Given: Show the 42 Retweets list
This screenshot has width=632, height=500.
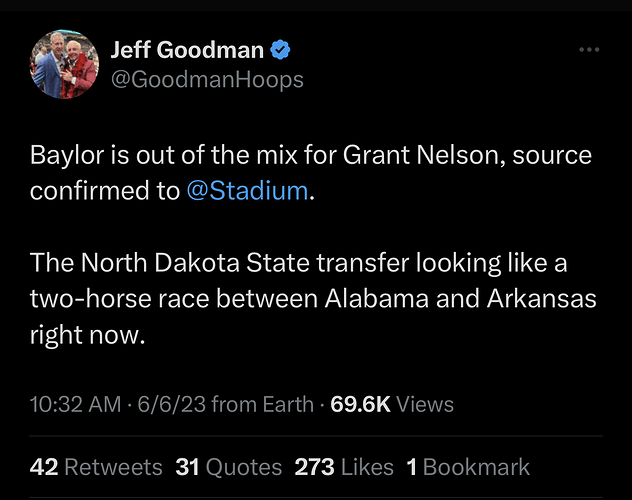Looking at the screenshot, I should pos(96,467).
